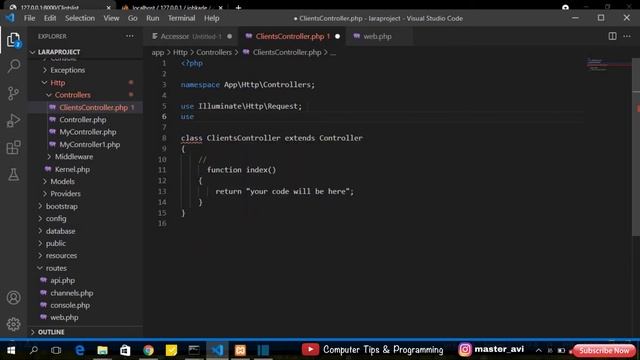This screenshot has width=640, height=360.
Task: Open the Selection menu
Action: 80,18
